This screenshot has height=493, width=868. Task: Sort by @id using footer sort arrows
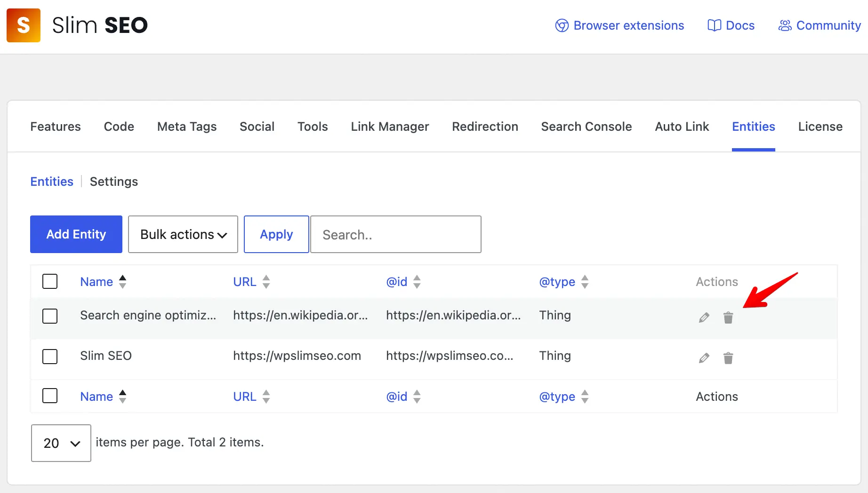[x=417, y=397]
